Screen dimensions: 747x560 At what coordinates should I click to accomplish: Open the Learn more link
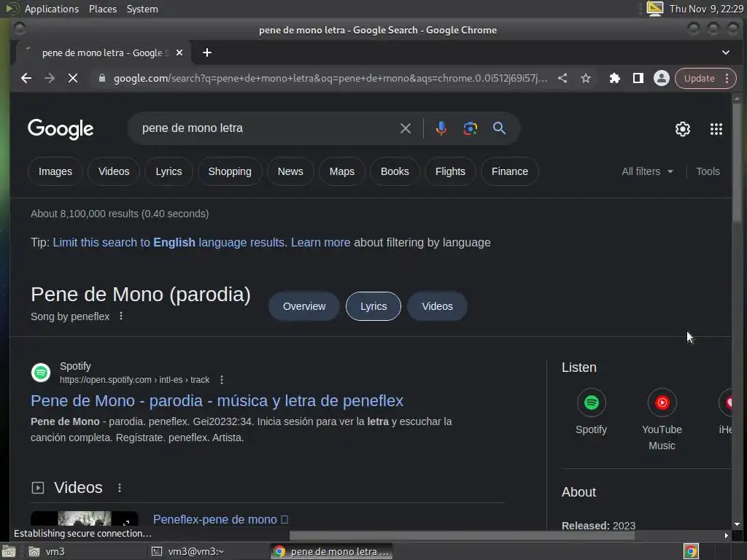coord(321,242)
